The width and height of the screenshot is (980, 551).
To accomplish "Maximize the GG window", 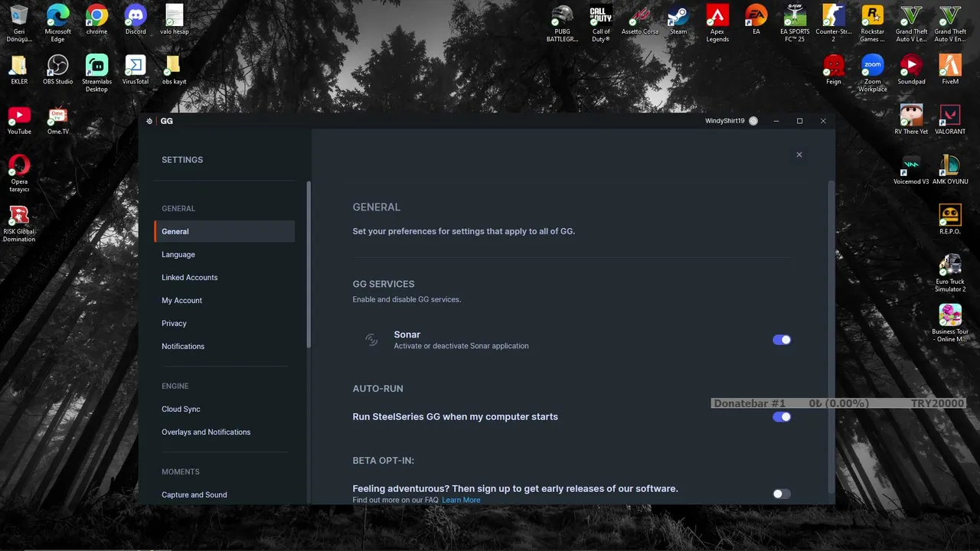I will 799,121.
